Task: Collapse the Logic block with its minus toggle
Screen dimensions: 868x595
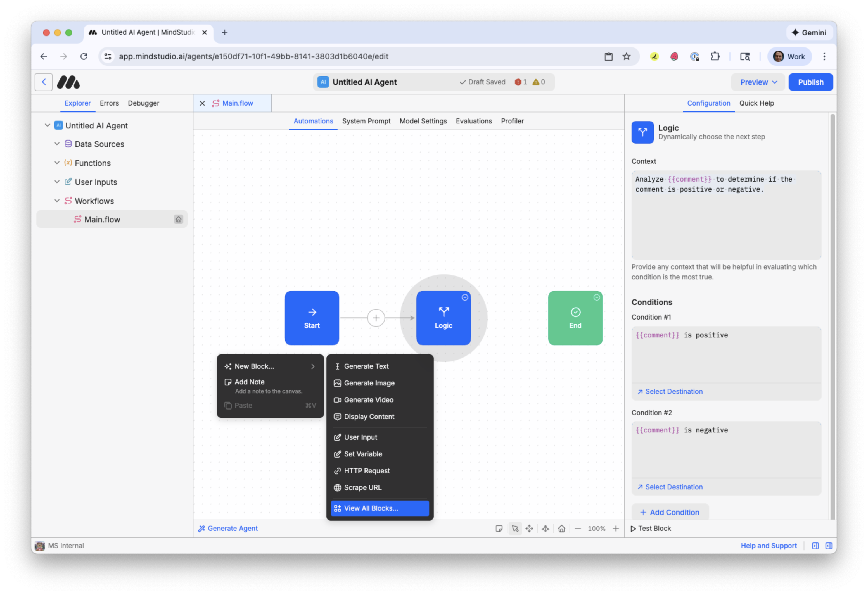Action: pos(465,297)
